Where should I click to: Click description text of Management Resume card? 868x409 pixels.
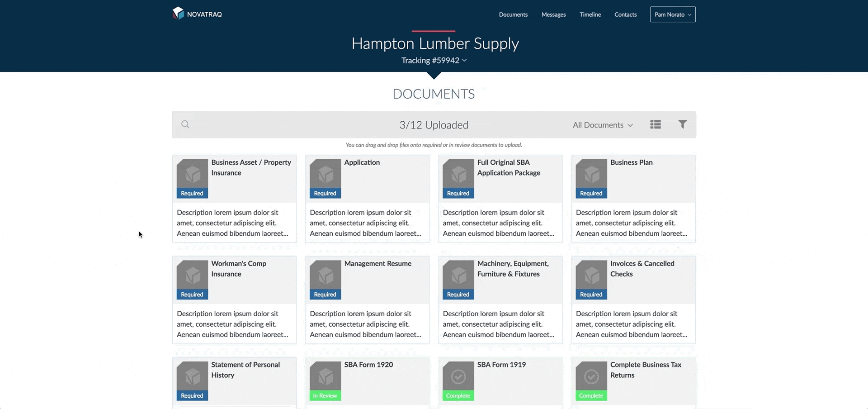[365, 324]
